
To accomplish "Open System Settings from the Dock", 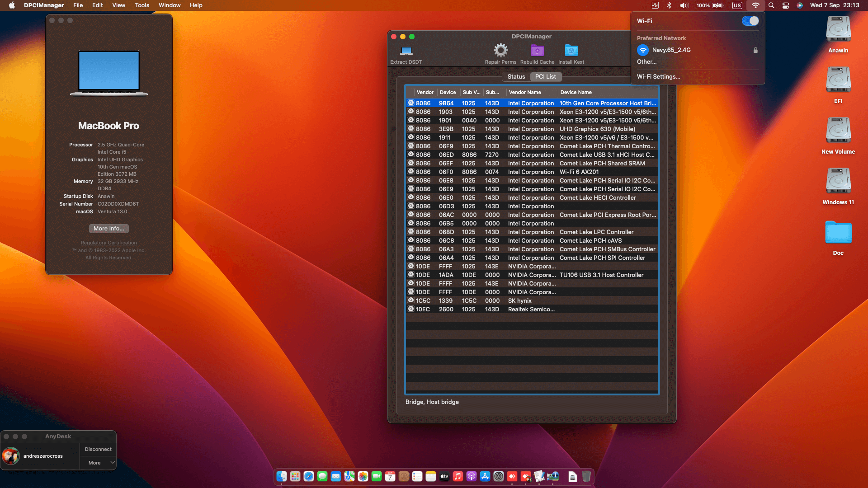I will point(499,476).
